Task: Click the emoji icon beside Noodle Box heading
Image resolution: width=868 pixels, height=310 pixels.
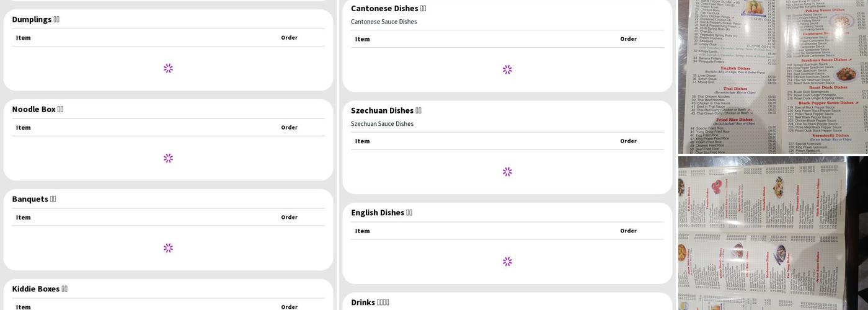Action: (60, 109)
